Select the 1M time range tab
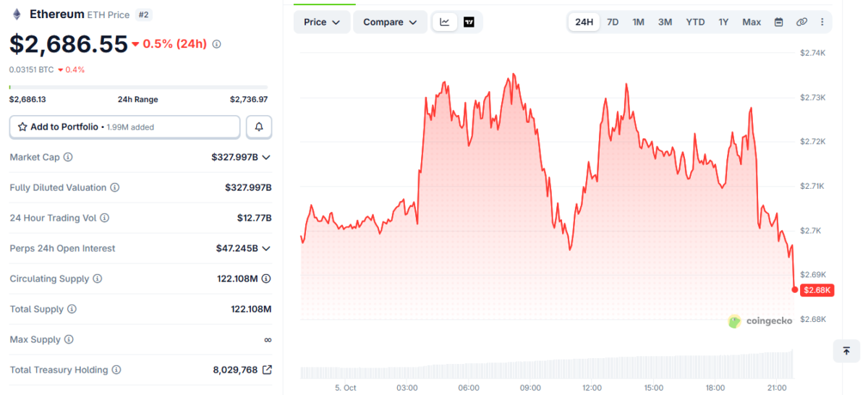 point(638,22)
